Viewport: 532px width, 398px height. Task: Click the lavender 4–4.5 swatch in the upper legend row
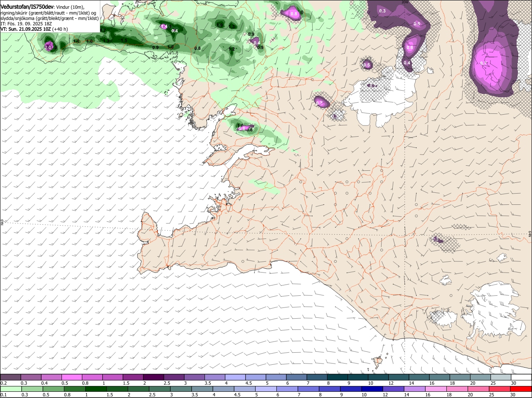click(234, 377)
